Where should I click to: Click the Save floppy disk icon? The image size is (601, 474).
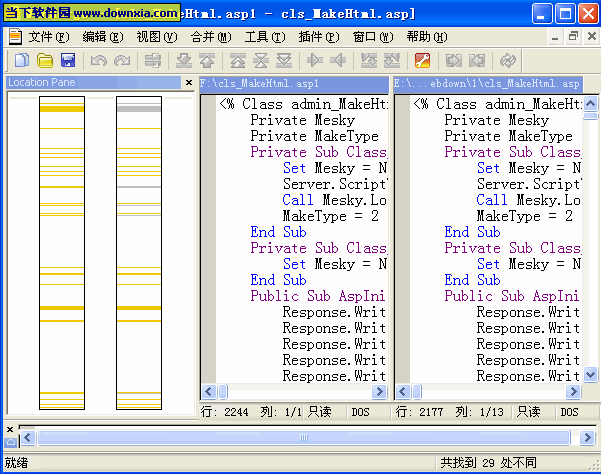[x=68, y=61]
